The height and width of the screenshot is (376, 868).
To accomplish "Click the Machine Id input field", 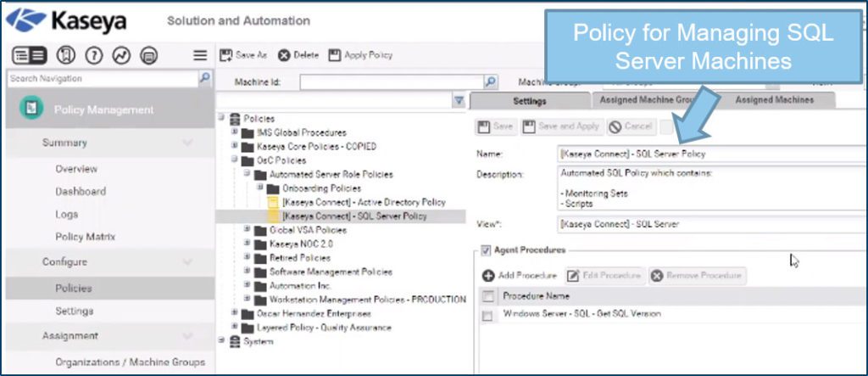I will [x=392, y=82].
